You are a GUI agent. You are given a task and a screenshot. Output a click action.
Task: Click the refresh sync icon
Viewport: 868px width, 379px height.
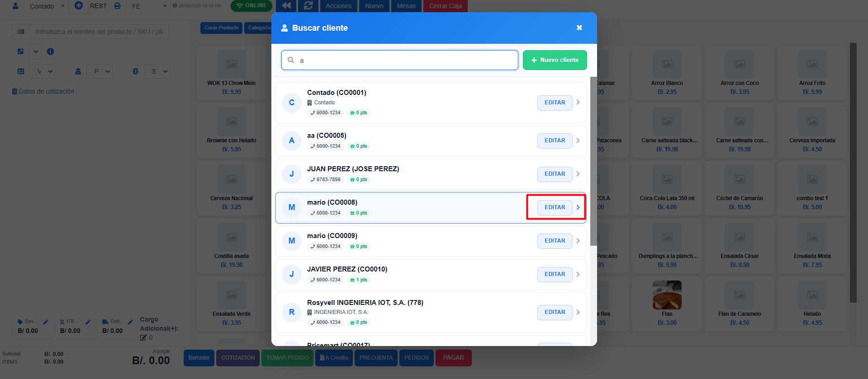coord(308,5)
